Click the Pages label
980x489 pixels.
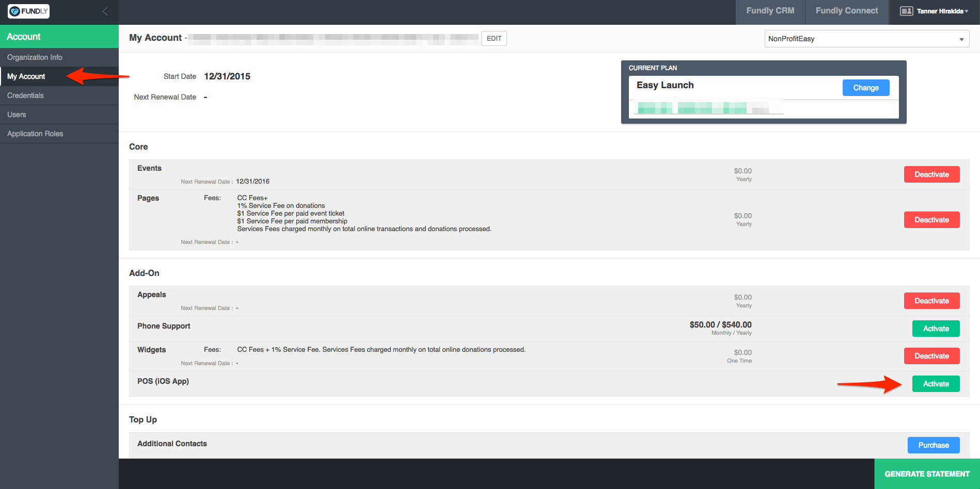click(x=148, y=198)
